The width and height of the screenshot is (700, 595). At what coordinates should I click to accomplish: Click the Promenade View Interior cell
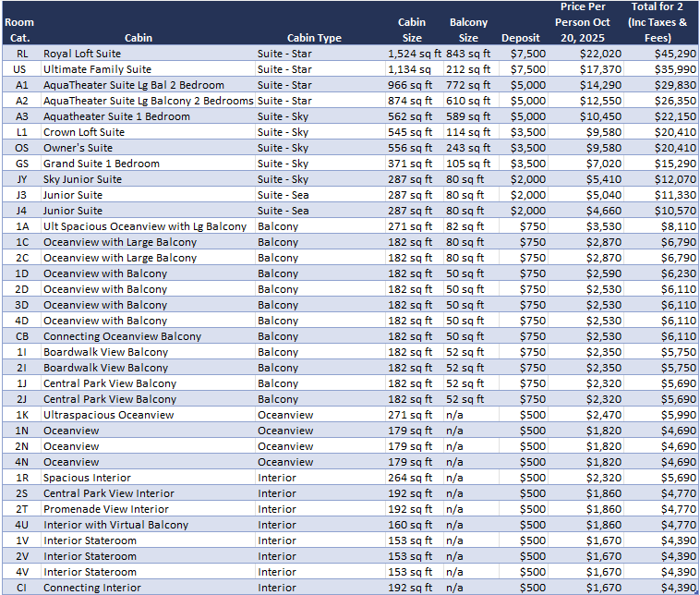click(x=106, y=509)
